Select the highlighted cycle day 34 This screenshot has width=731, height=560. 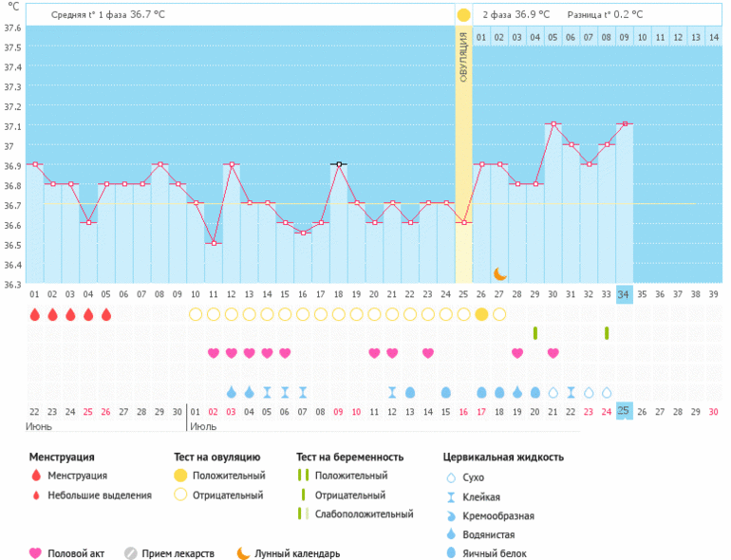(x=624, y=294)
